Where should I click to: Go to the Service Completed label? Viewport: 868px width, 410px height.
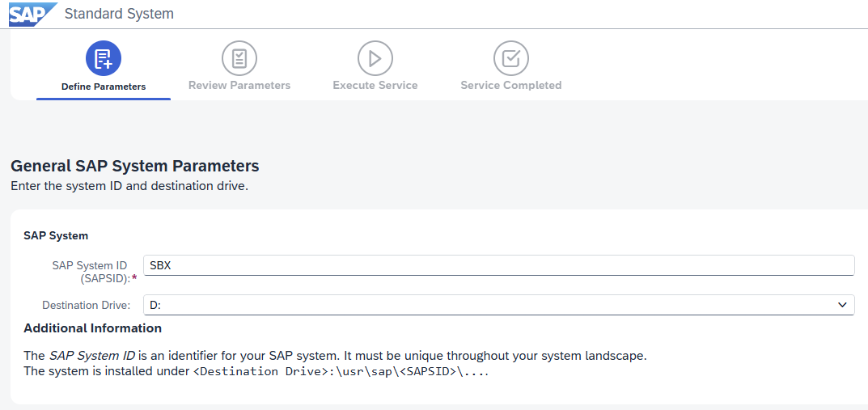pos(511,85)
